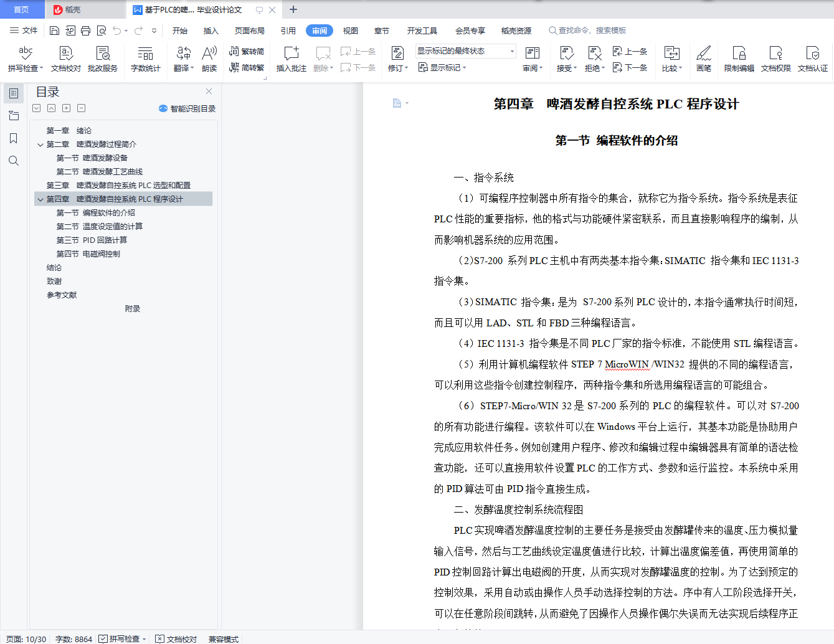
Task: Add a new document tab with plus
Action: coord(293,9)
